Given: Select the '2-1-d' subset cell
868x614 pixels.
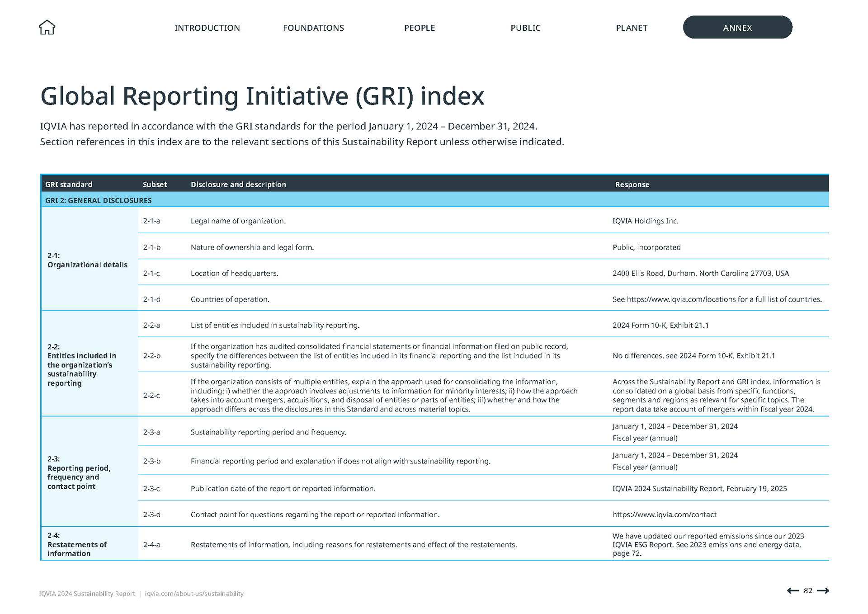Looking at the screenshot, I should click(151, 299).
